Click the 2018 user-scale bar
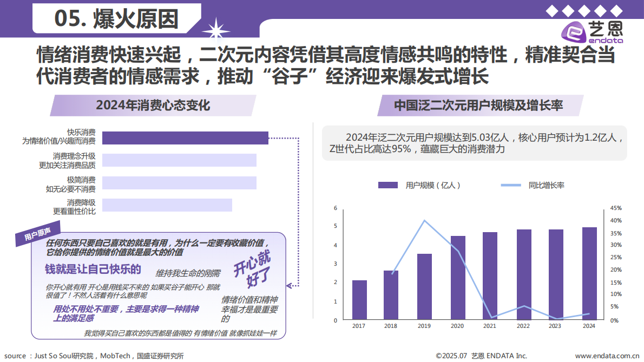The image size is (644, 362). tap(391, 295)
